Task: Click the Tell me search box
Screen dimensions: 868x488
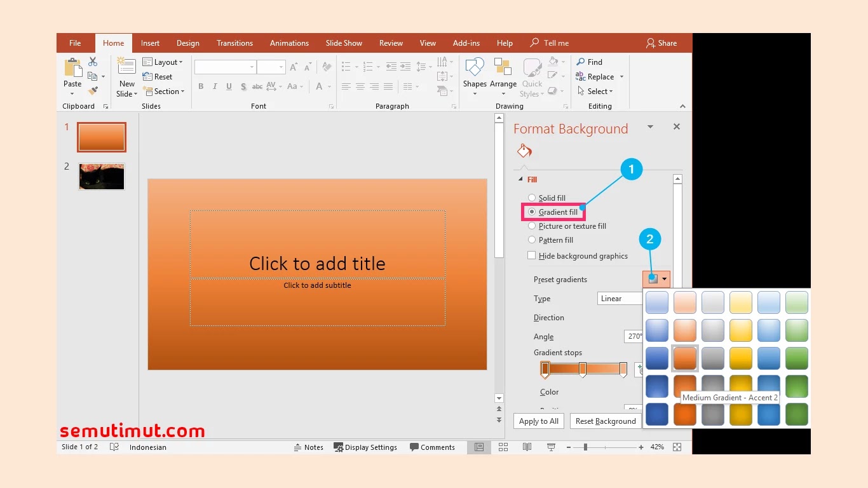Action: 550,43
